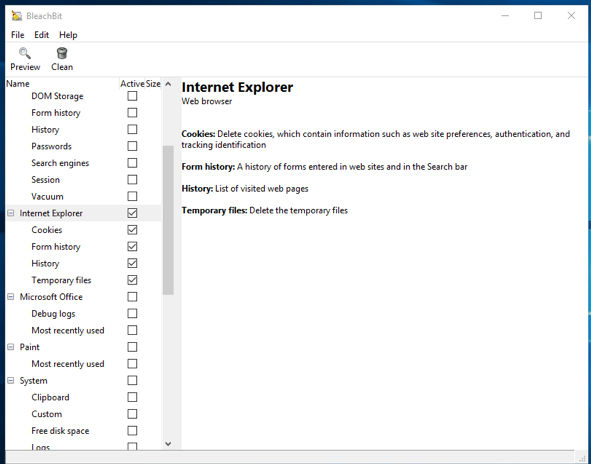Viewport: 591px width, 464px height.
Task: Click the BleachBit app icon in title bar
Action: click(17, 16)
